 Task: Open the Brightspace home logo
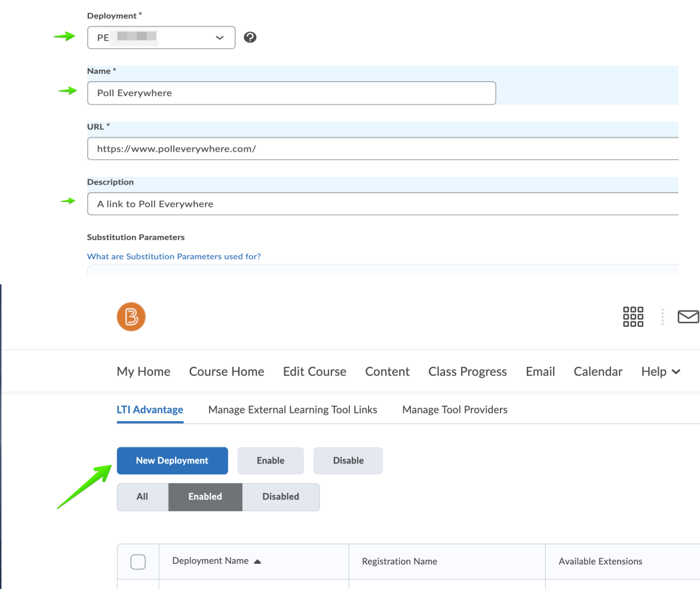click(131, 317)
